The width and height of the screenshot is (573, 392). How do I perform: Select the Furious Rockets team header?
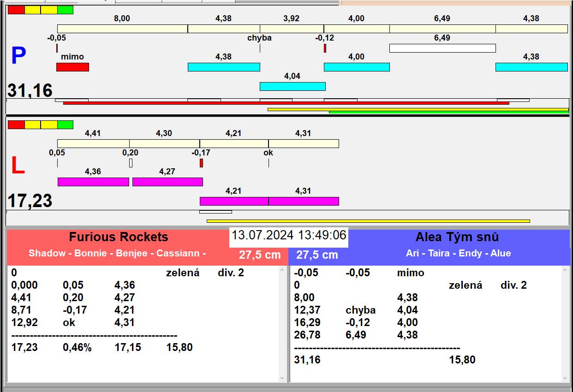click(x=119, y=237)
